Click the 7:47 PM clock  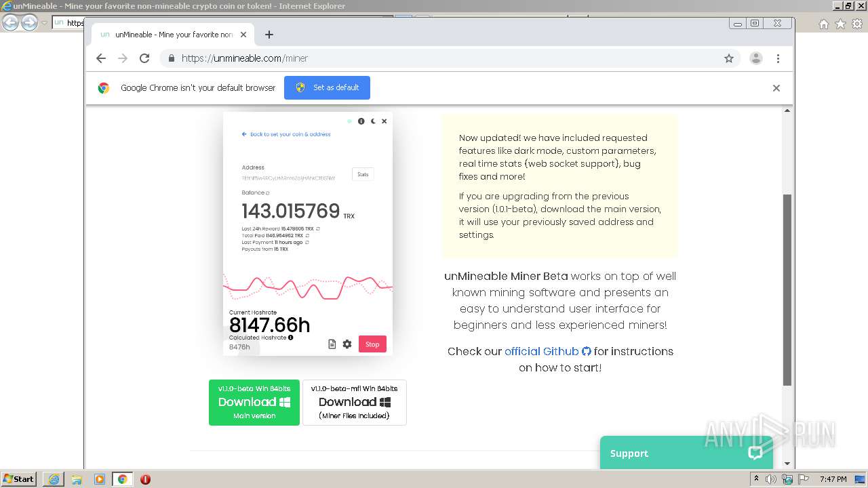(833, 479)
